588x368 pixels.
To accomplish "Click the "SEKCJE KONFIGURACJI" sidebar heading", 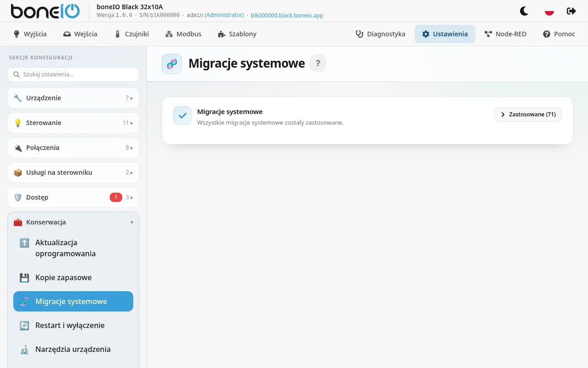I will point(41,57).
